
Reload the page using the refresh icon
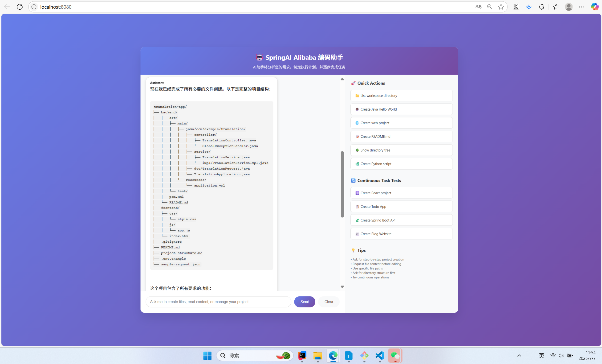pyautogui.click(x=20, y=7)
